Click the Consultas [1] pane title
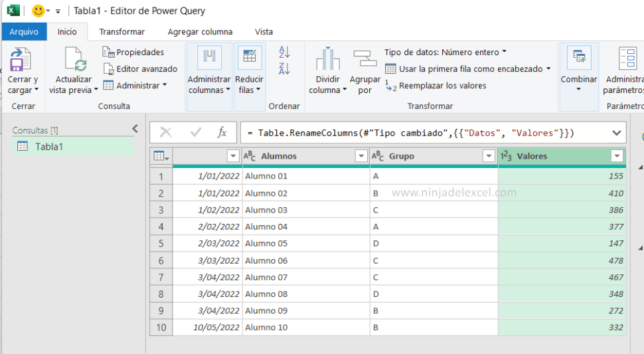The image size is (644, 354). [x=35, y=130]
